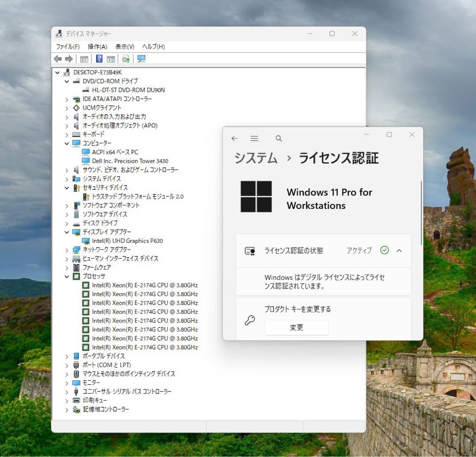Click the monitor icon beside モニター
This screenshot has width=476, height=457.
pos(76,383)
